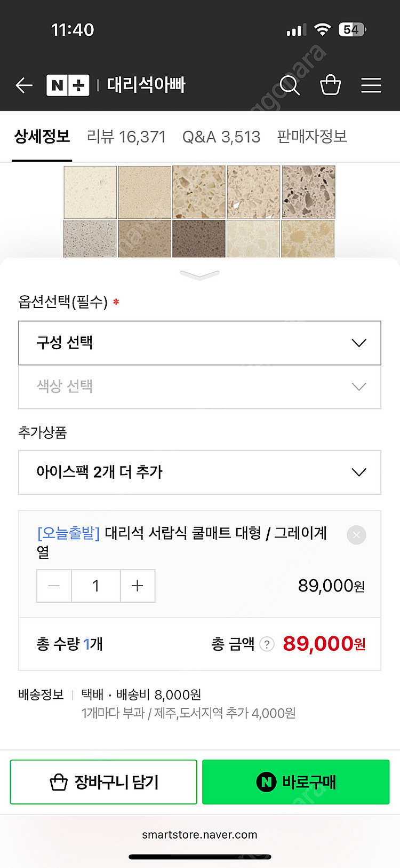Tap the 총 금액 question mark help icon

coord(267,644)
